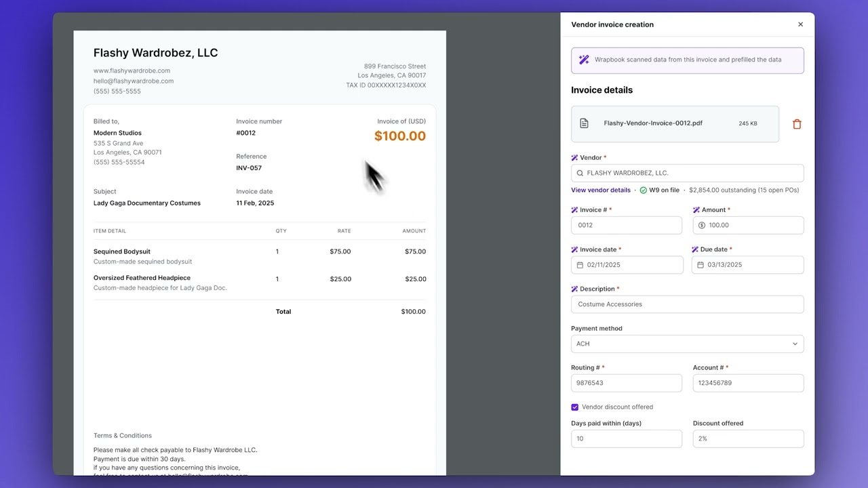Screen dimensions: 868x488
Task: Click the Flashy-Vendor-Invoice-0012.pdf file name
Action: pyautogui.click(x=653, y=123)
